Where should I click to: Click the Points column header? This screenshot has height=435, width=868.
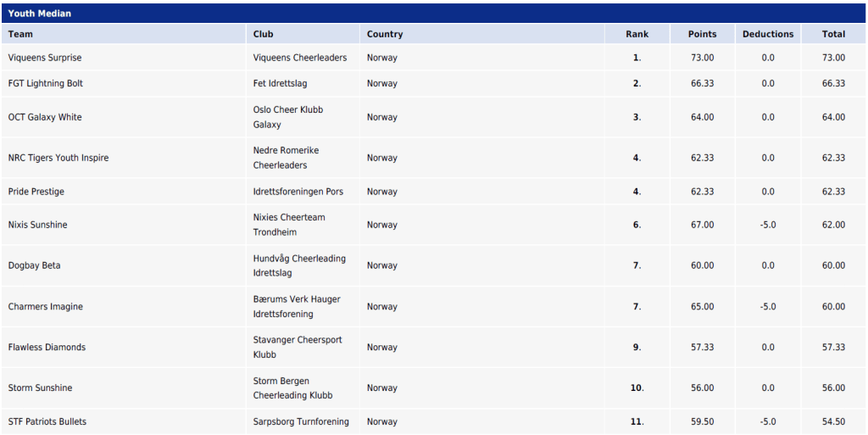(x=702, y=34)
